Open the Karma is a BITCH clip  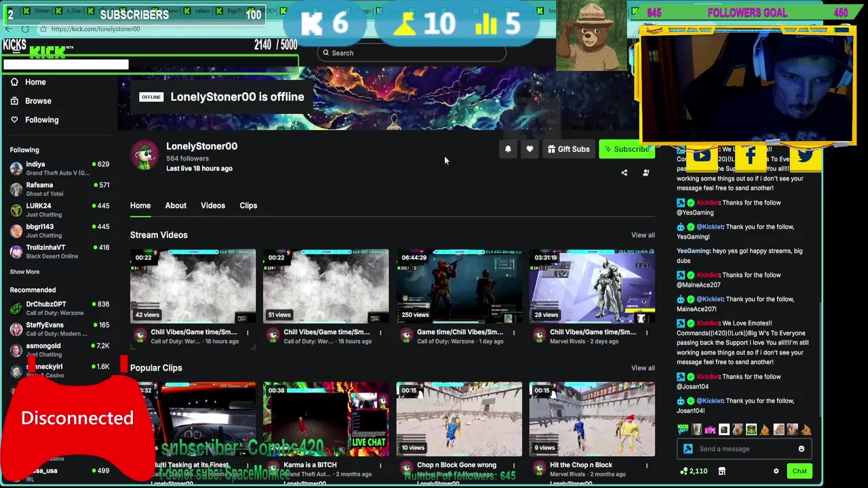(x=325, y=419)
